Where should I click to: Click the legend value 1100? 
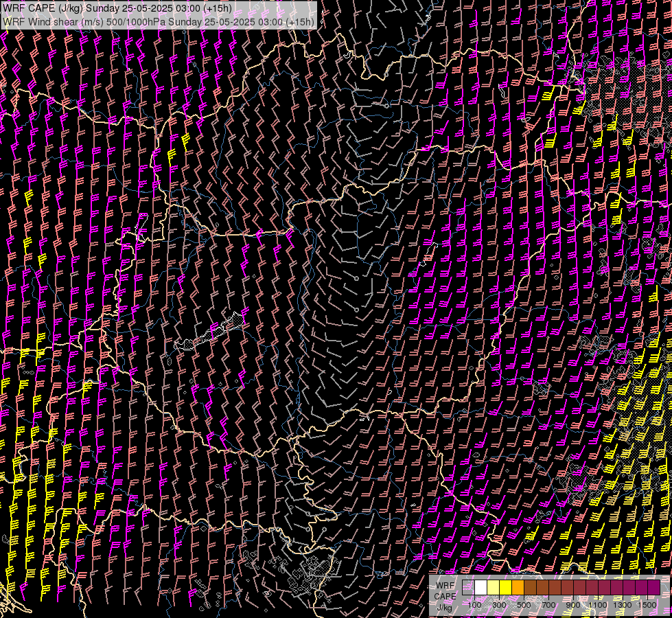coord(598,605)
